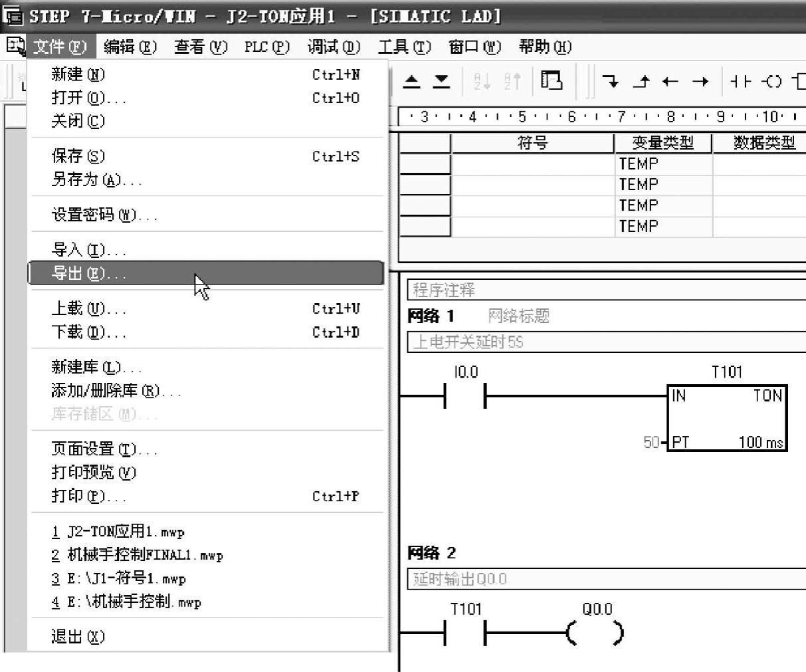Select 导入(I)... in the file menu
806x672 pixels.
[207, 250]
